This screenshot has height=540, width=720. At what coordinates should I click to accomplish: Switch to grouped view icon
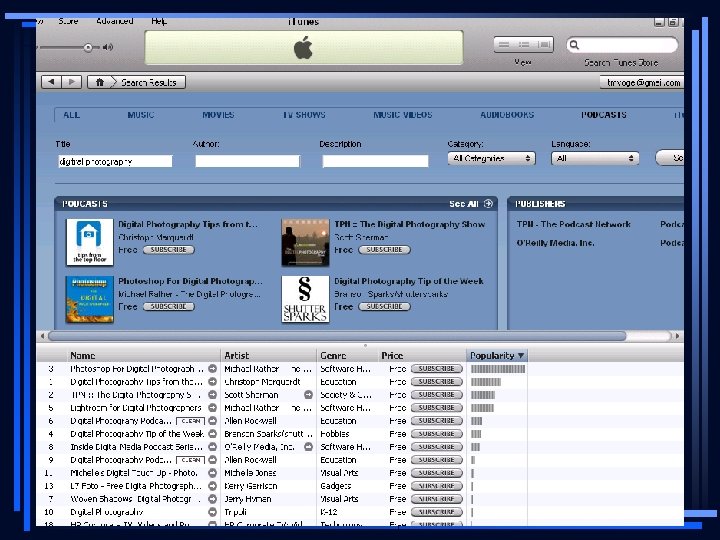524,45
